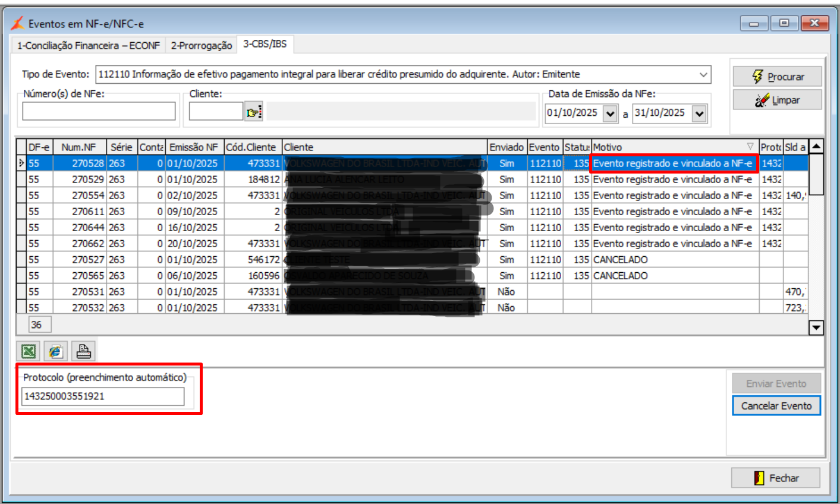This screenshot has width=840, height=504.
Task: Click Não in row 270532
Action: point(506,307)
